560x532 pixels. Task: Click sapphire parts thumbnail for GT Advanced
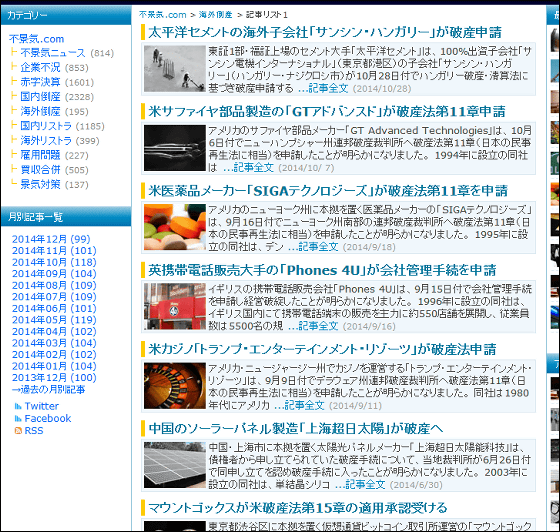pos(175,148)
